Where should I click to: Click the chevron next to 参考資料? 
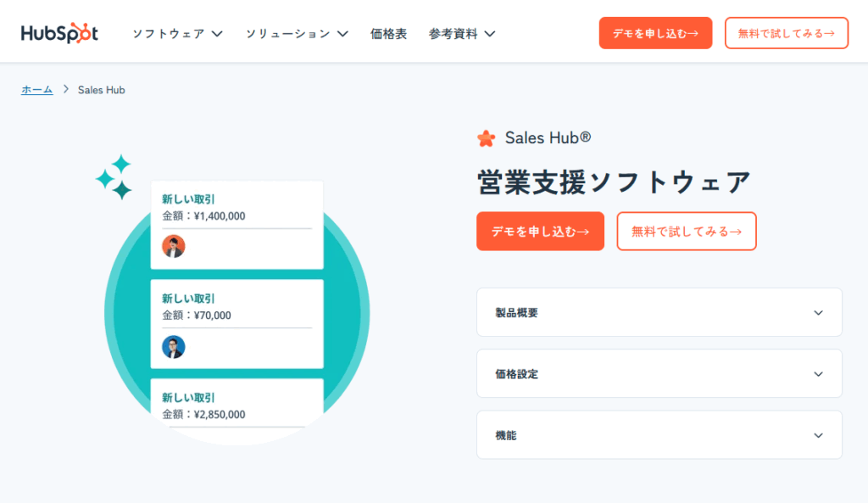[x=489, y=34]
